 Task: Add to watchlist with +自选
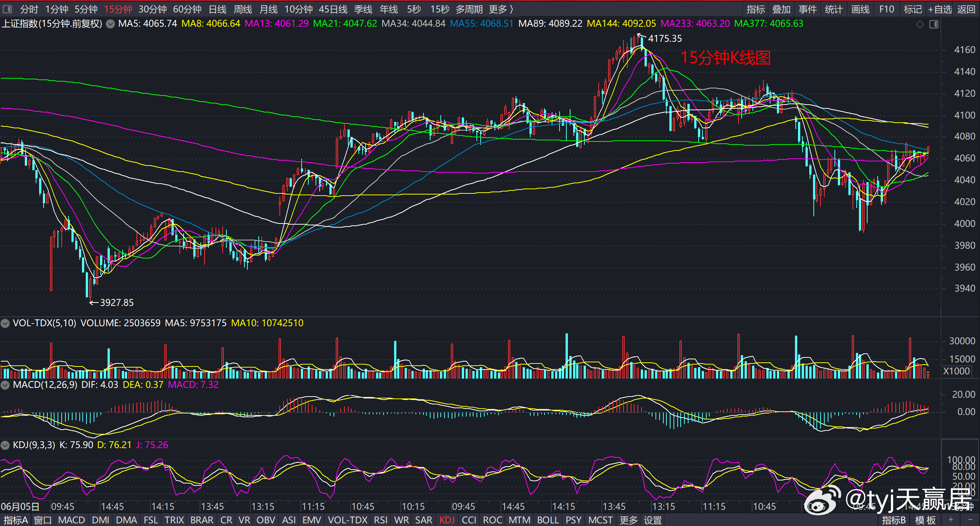tap(940, 9)
